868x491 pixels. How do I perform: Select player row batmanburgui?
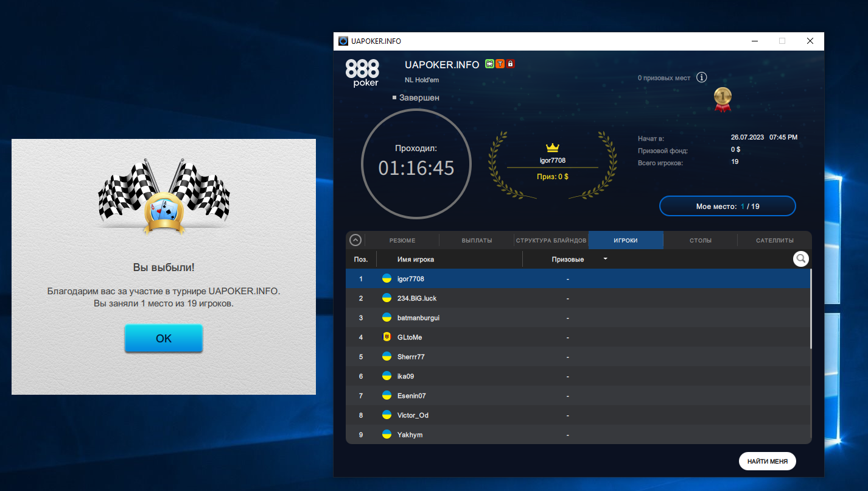(578, 317)
